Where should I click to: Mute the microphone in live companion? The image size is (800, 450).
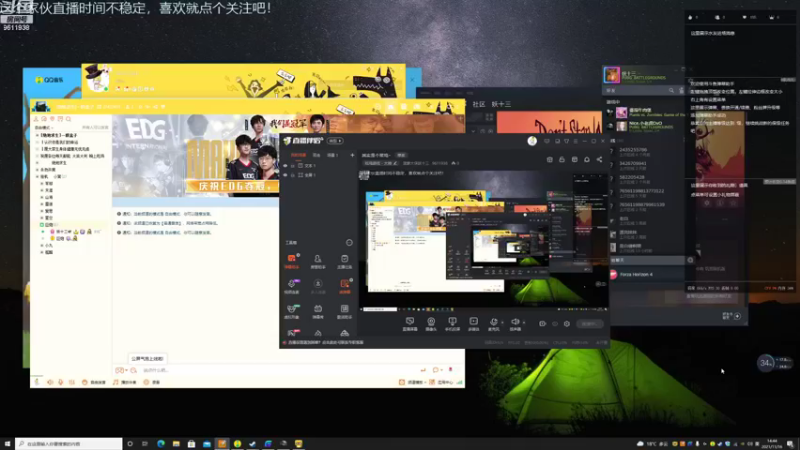(493, 322)
